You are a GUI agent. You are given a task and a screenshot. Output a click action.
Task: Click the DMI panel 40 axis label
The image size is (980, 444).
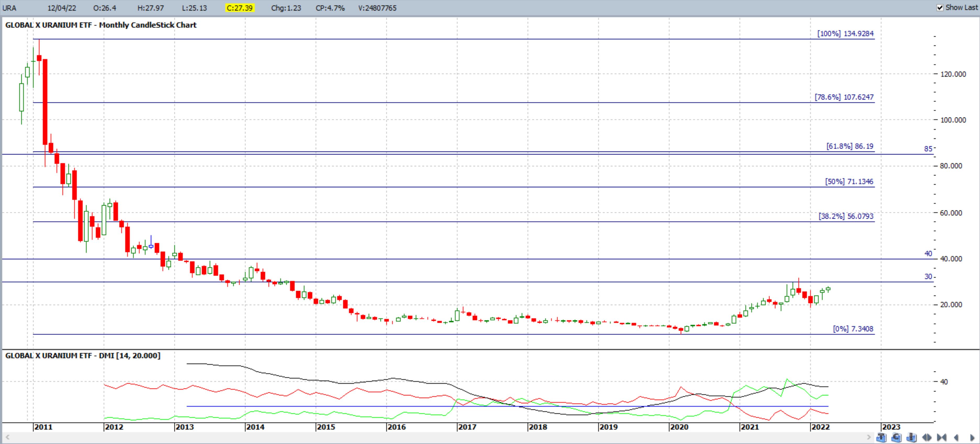944,382
